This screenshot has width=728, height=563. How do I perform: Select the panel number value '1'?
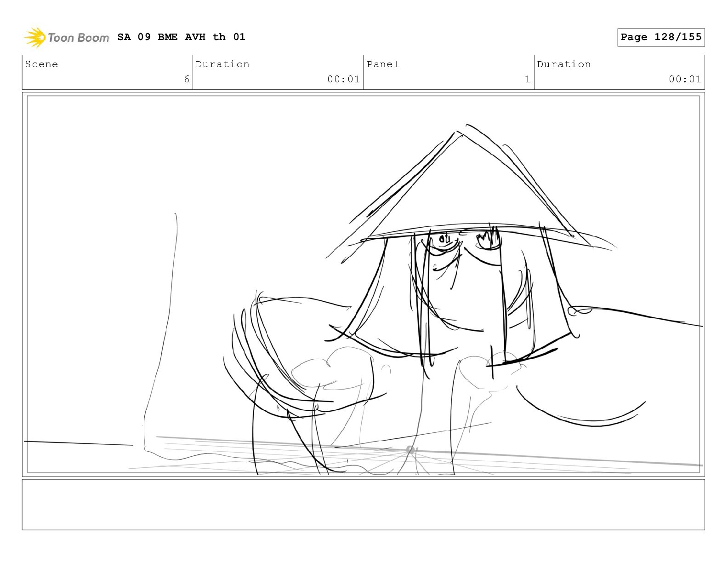pos(528,79)
